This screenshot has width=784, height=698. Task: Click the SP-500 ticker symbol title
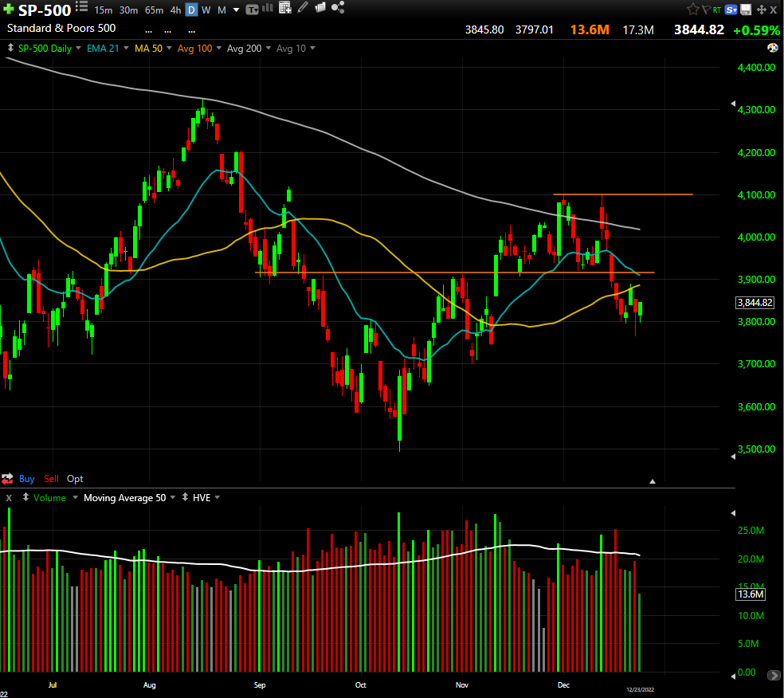tap(45, 10)
